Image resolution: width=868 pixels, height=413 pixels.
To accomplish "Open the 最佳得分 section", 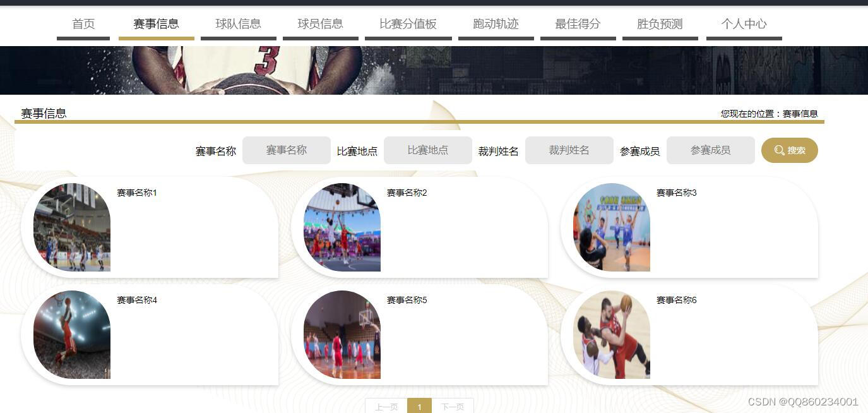I will [578, 24].
